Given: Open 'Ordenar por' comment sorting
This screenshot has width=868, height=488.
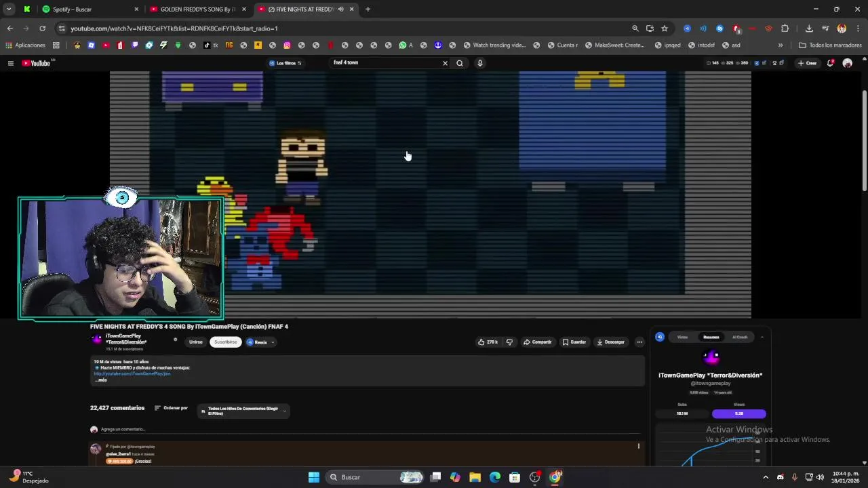Looking at the screenshot, I should (x=171, y=408).
